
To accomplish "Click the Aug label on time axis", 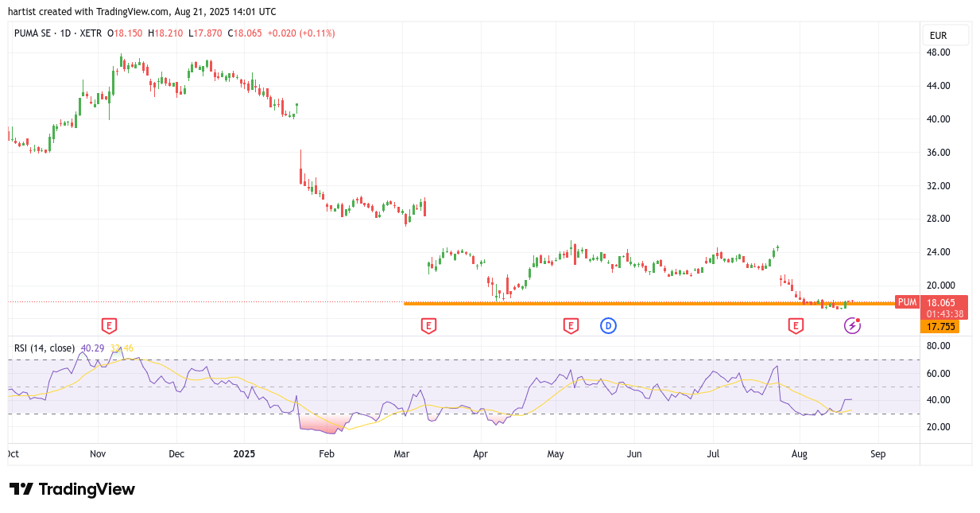I will pos(800,454).
